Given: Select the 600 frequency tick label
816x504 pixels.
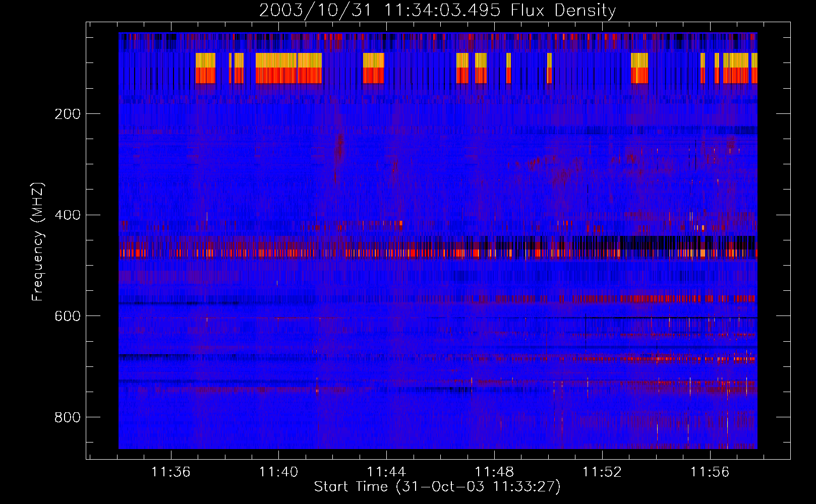Looking at the screenshot, I should tap(68, 316).
